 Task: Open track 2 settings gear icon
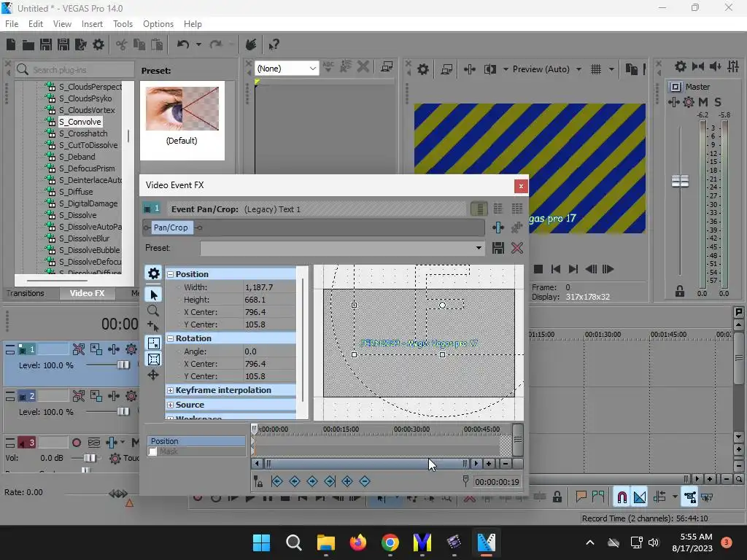pyautogui.click(x=131, y=396)
